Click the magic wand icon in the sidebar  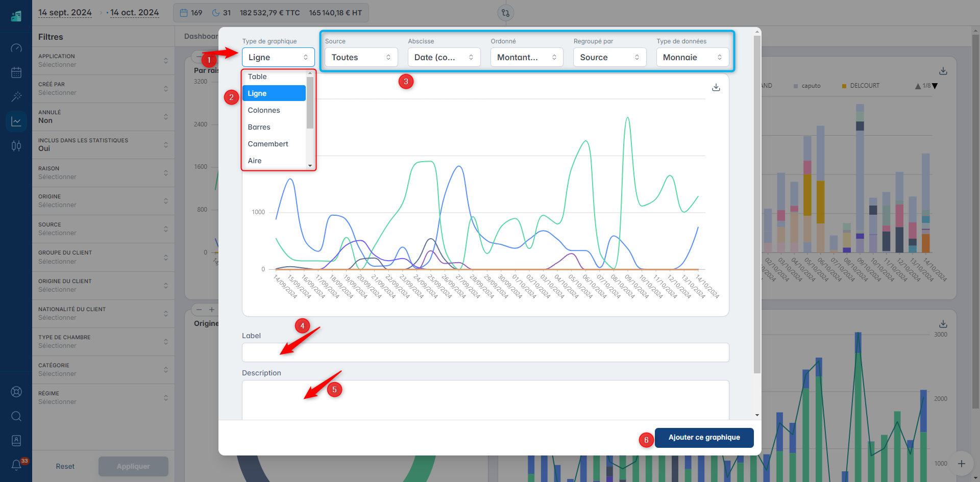click(x=16, y=96)
